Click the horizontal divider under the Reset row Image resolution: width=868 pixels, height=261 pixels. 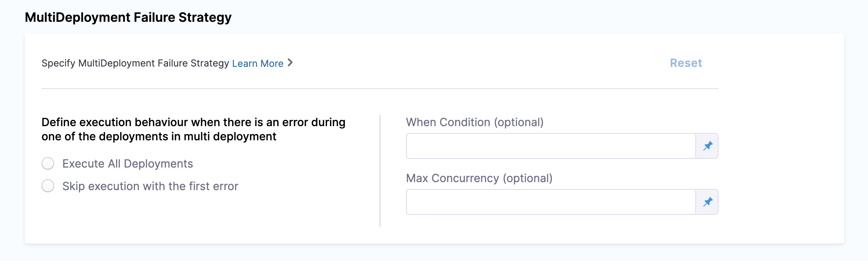pyautogui.click(x=380, y=89)
